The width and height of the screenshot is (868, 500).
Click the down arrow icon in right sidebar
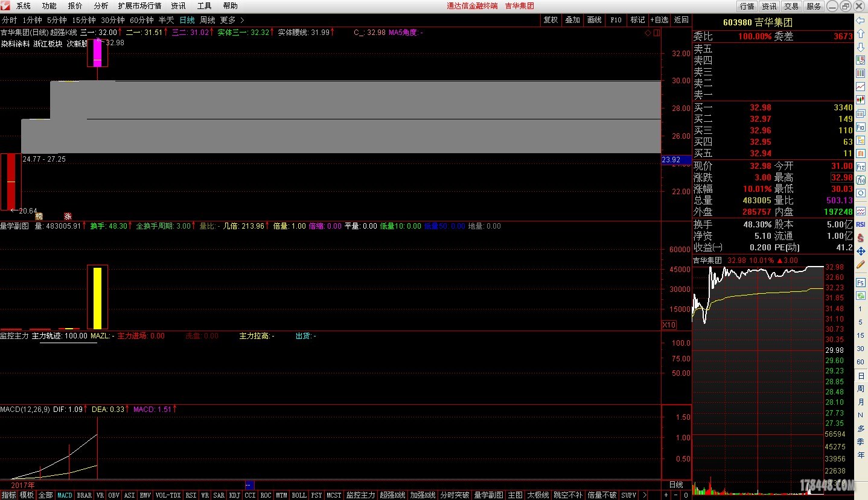(x=860, y=46)
